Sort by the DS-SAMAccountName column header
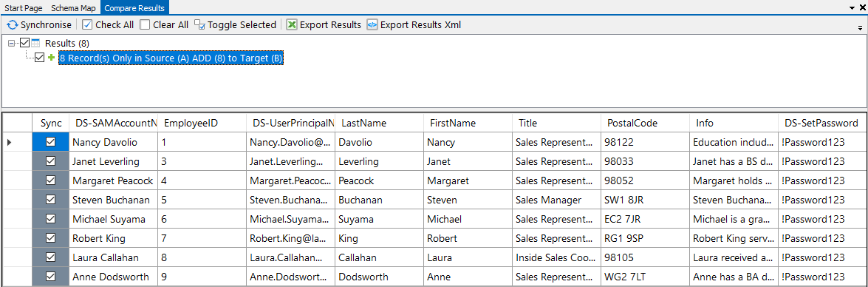Image resolution: width=868 pixels, height=287 pixels. (114, 123)
